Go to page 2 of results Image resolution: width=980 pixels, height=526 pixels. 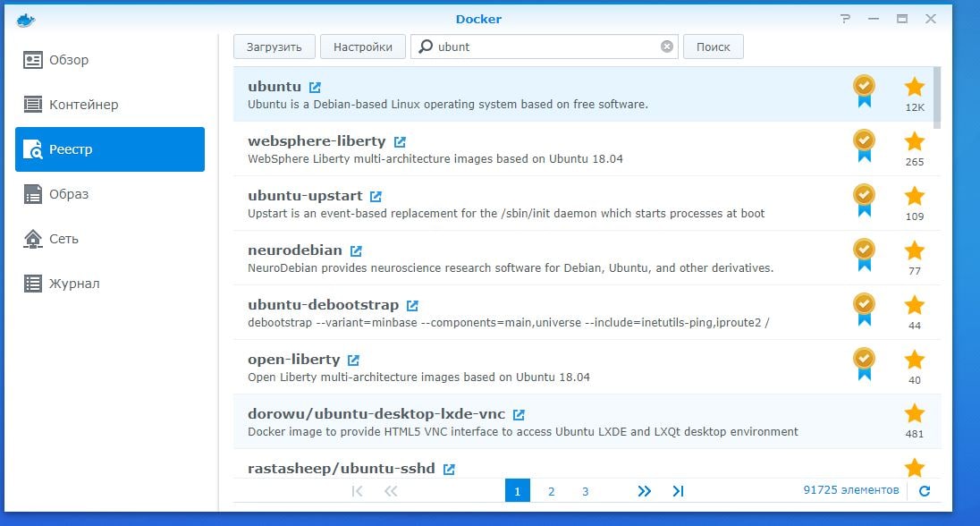tap(551, 492)
